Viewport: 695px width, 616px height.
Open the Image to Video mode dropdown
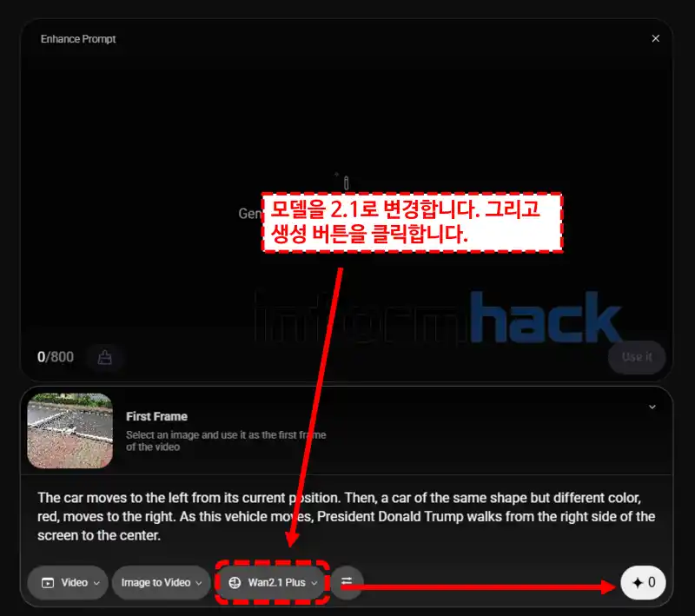point(160,582)
